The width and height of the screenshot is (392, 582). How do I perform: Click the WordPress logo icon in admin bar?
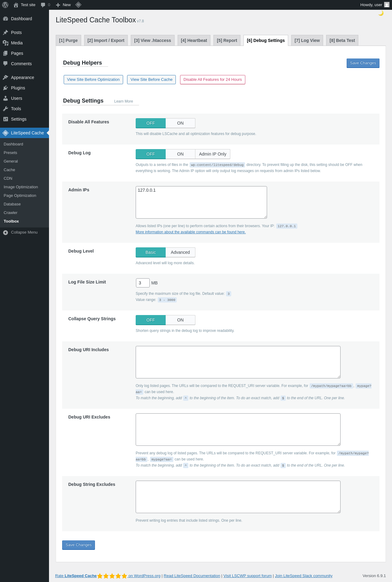tap(5, 5)
